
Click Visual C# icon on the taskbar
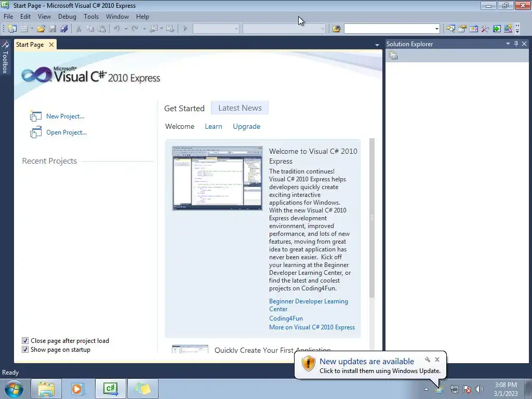pos(111,389)
